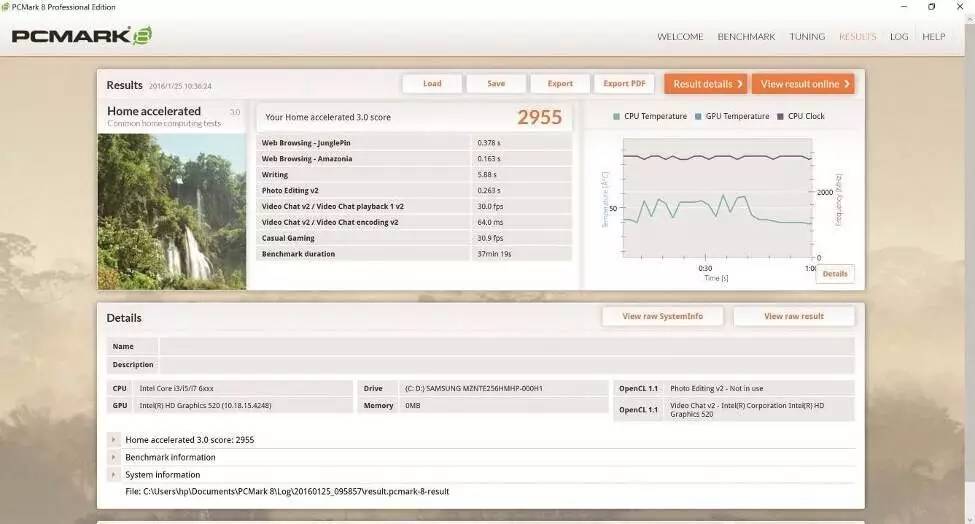
Task: Click the CPU Clock legend swatch
Action: pos(780,117)
